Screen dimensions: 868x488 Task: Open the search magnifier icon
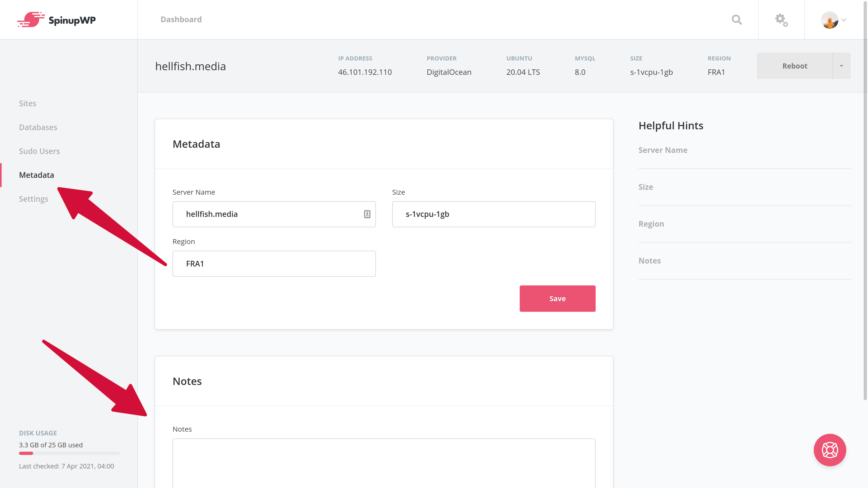[737, 20]
